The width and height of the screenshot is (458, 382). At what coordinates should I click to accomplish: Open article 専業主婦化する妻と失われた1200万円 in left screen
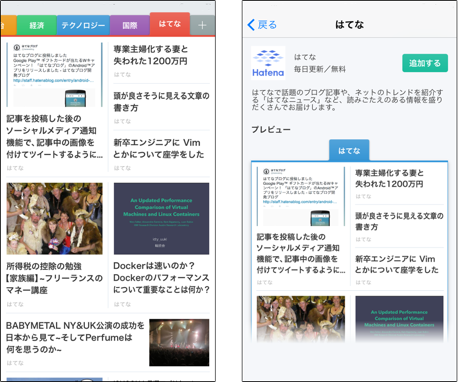[151, 55]
